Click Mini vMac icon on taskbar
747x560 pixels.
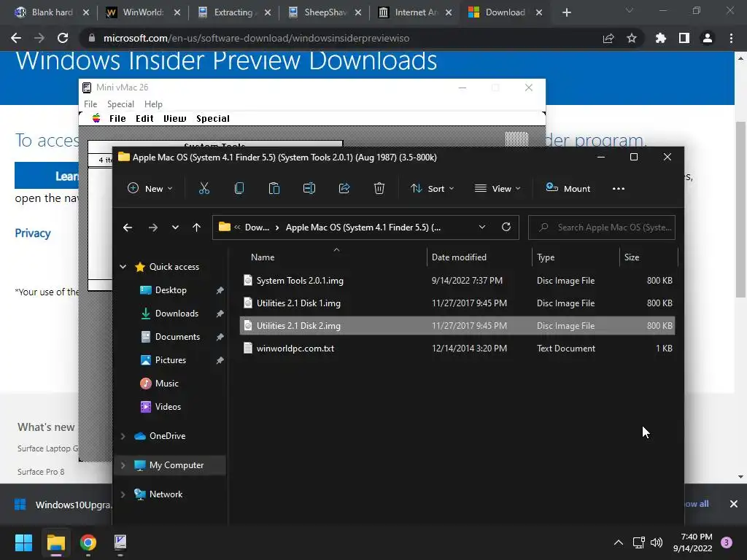point(120,542)
